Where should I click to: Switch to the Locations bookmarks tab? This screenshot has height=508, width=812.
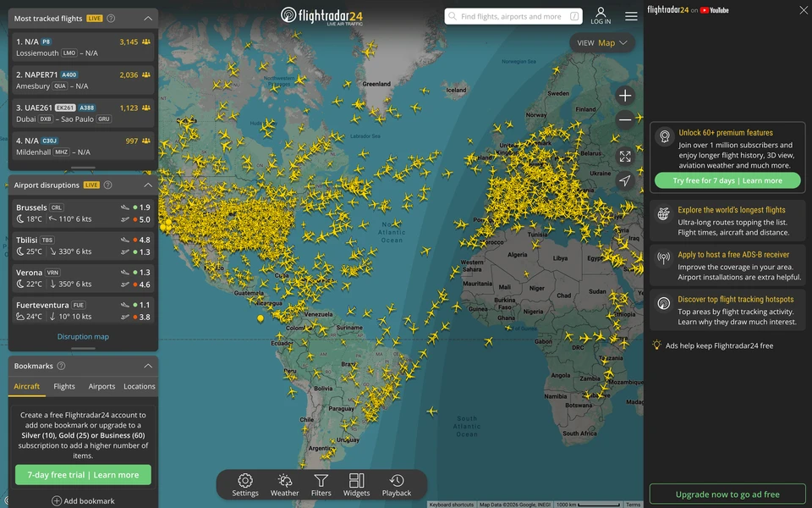140,386
